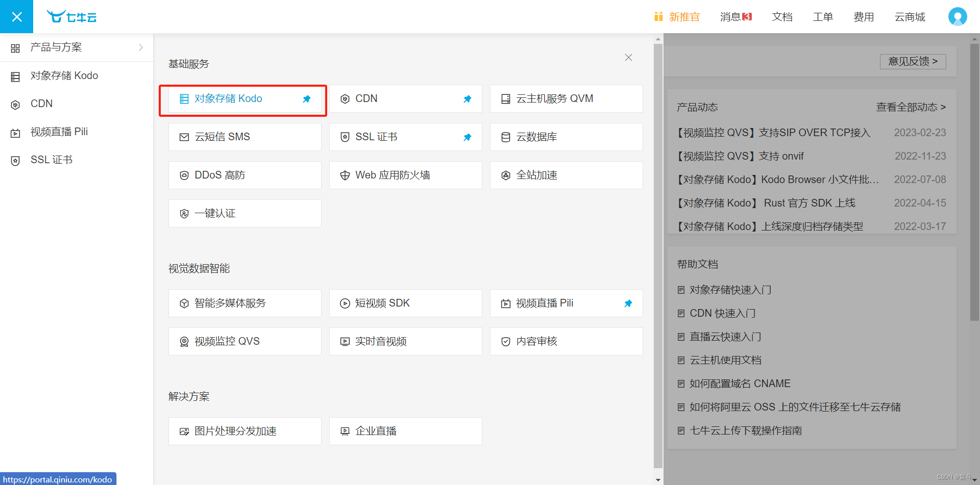Open 工单 in the top navigation
Screen dimensions: 980x485
tap(823, 17)
